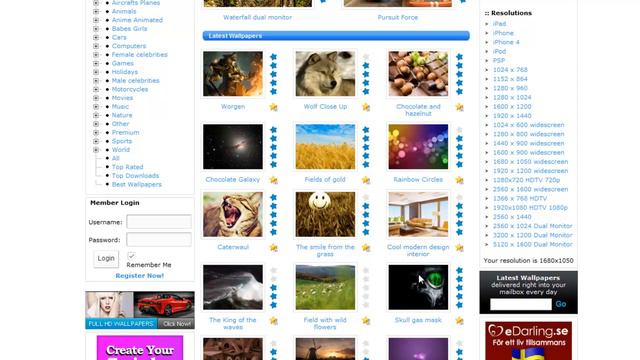Click the newsletter email input box
The width and height of the screenshot is (640, 360).
pyautogui.click(x=521, y=304)
